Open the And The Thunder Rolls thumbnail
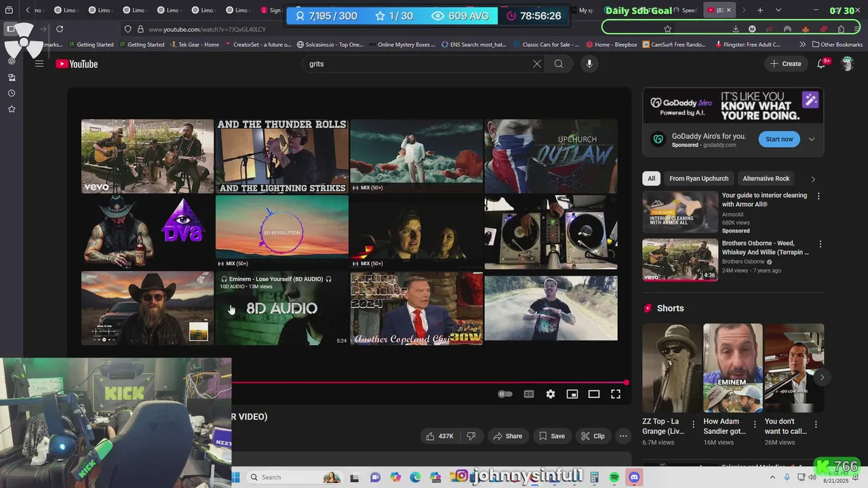 pos(282,157)
